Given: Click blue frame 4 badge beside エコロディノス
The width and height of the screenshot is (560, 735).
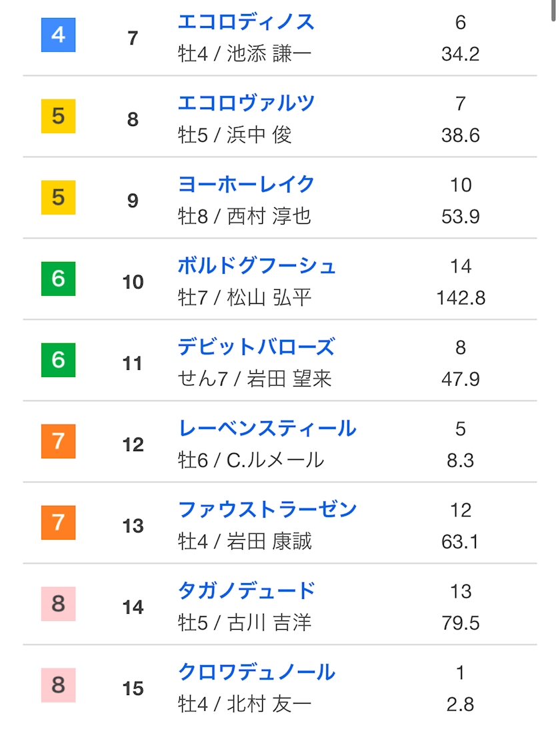Looking at the screenshot, I should [59, 35].
